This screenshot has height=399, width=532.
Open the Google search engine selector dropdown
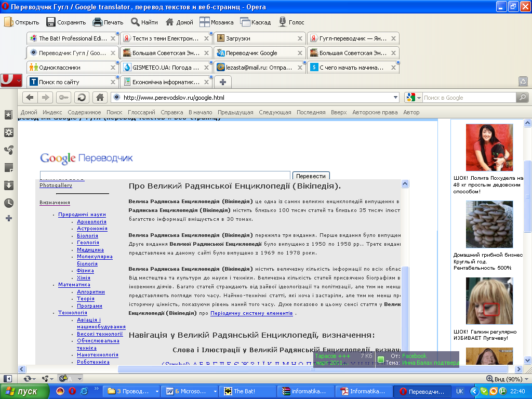[413, 98]
